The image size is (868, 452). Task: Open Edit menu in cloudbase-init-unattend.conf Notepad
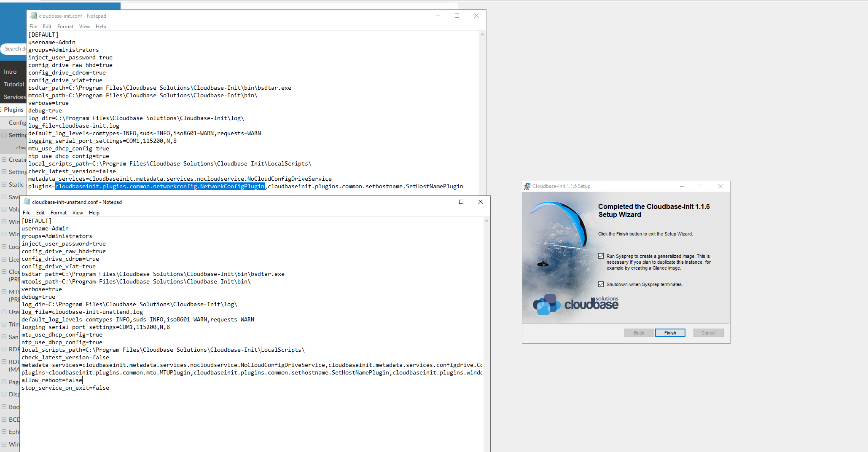40,213
